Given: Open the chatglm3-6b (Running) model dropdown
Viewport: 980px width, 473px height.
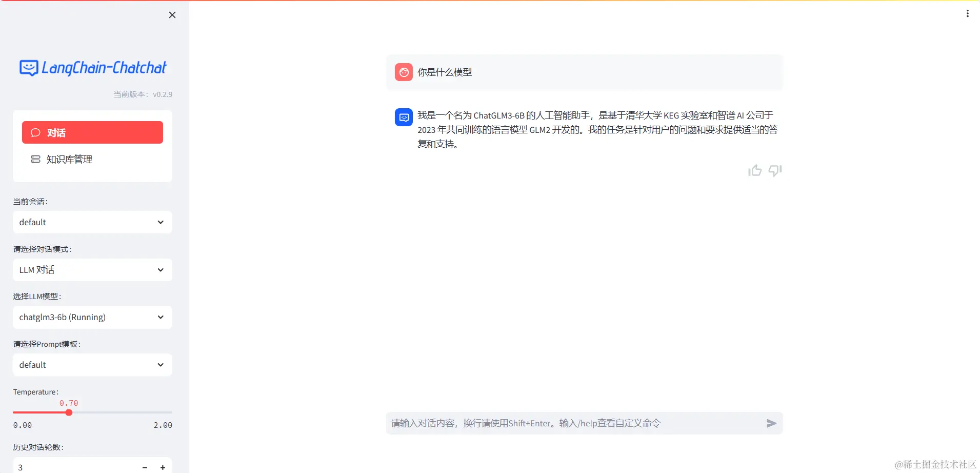Looking at the screenshot, I should [x=92, y=317].
